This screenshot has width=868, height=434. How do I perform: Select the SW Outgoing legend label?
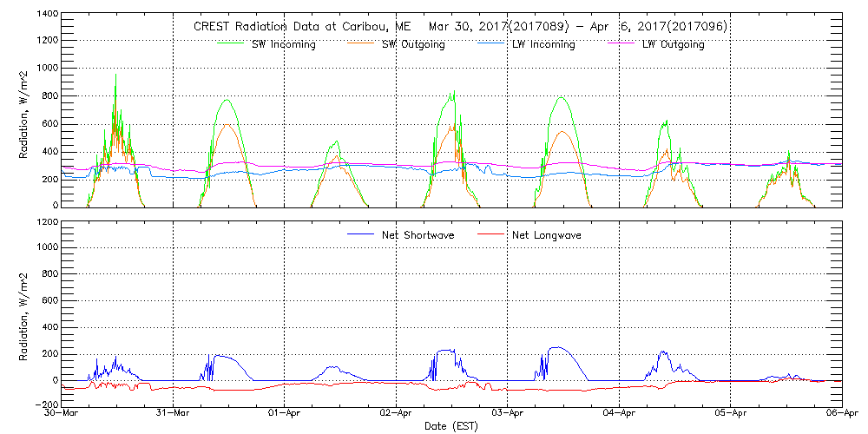tap(413, 44)
